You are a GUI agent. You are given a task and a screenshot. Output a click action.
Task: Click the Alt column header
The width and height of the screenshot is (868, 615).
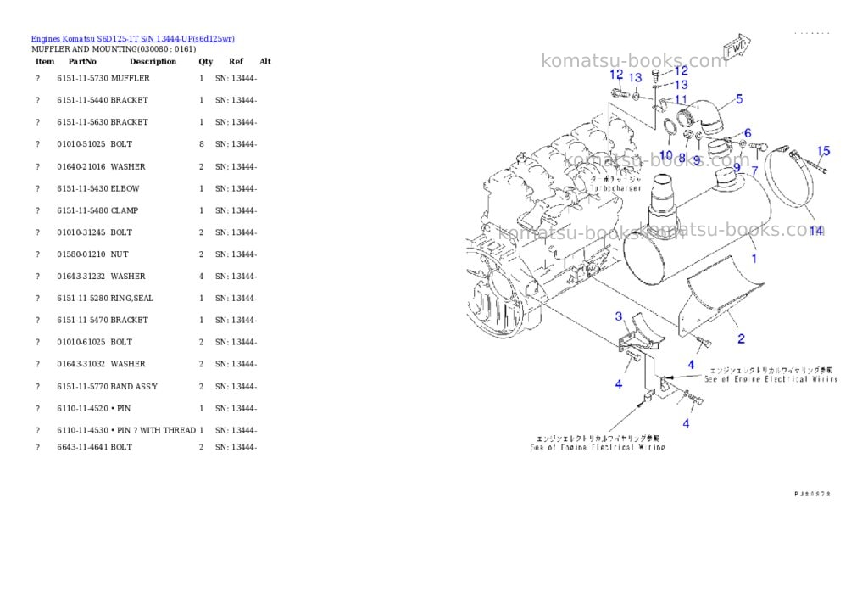coord(265,61)
